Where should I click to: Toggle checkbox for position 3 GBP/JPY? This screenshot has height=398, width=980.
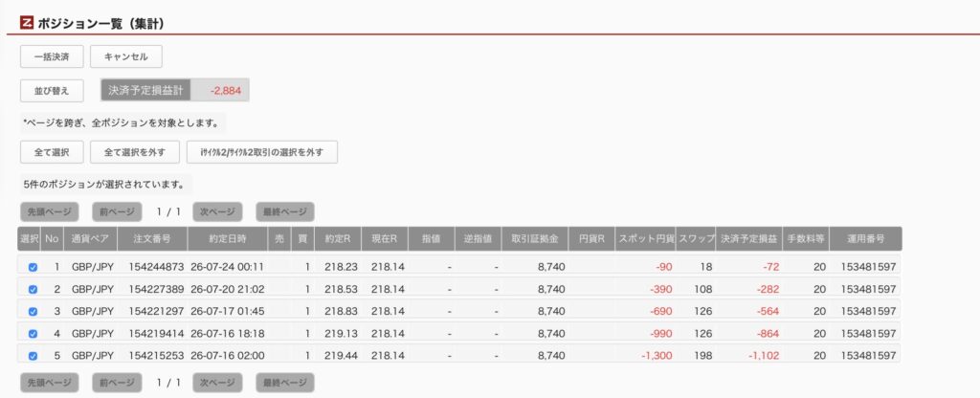tap(33, 311)
